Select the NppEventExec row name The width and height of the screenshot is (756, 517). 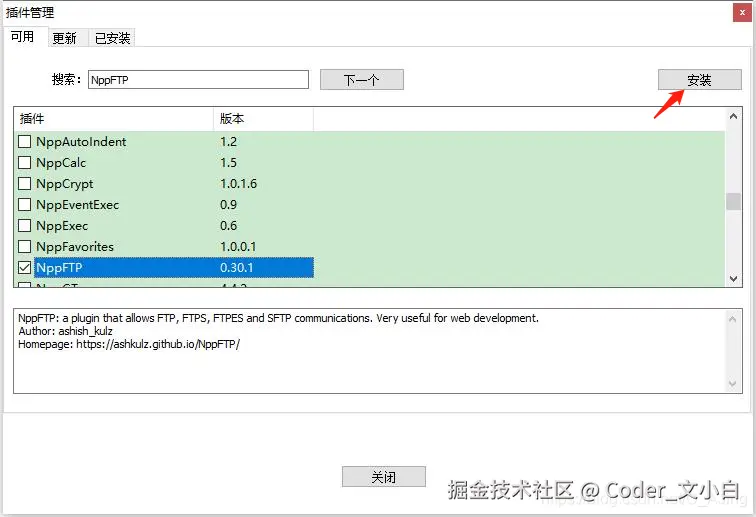coord(78,205)
